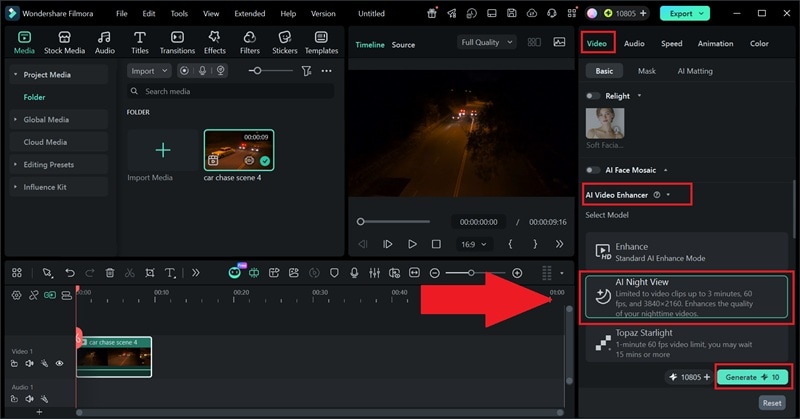Switch to the Mask sub-tab
This screenshot has width=800, height=419.
(646, 71)
